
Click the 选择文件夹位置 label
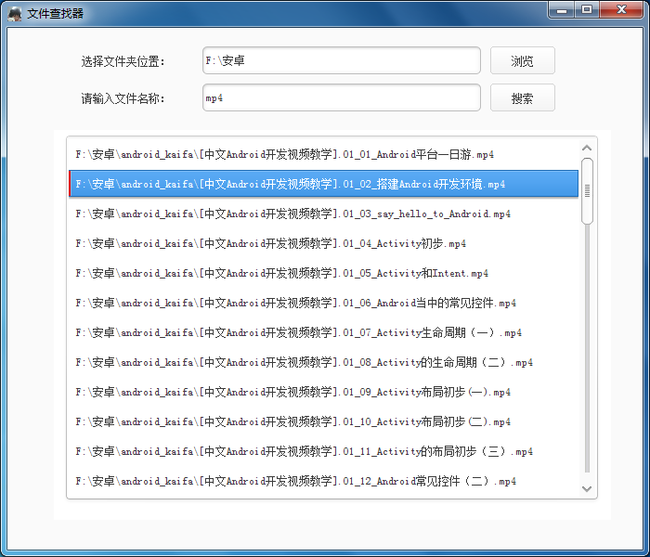tap(123, 62)
